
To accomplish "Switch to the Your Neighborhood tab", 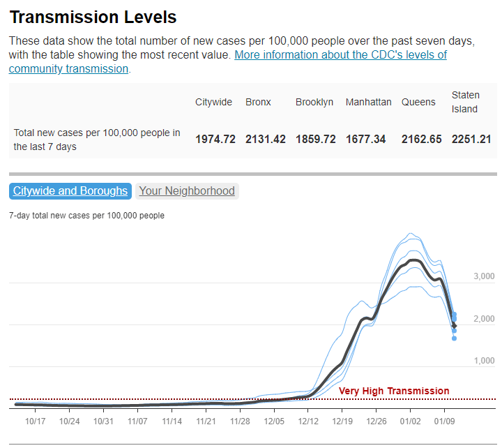I will 187,191.
